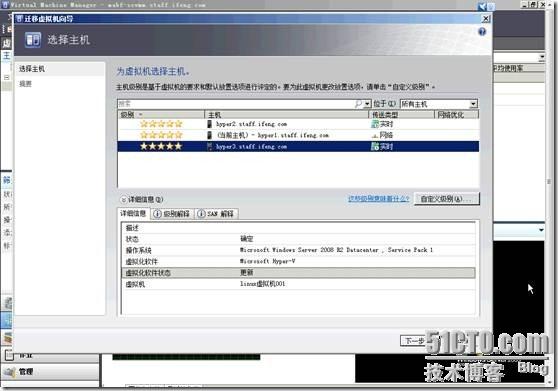Click the magnifier search icon
558x391 pixels.
point(359,104)
